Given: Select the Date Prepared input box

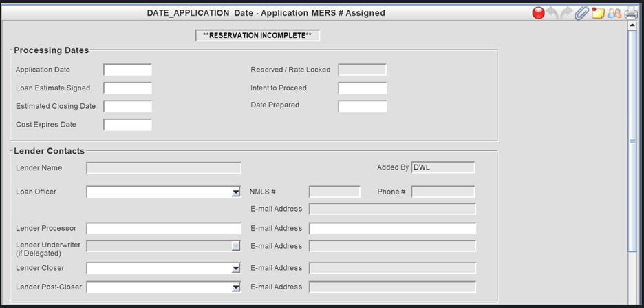Looking at the screenshot, I should pos(362,106).
